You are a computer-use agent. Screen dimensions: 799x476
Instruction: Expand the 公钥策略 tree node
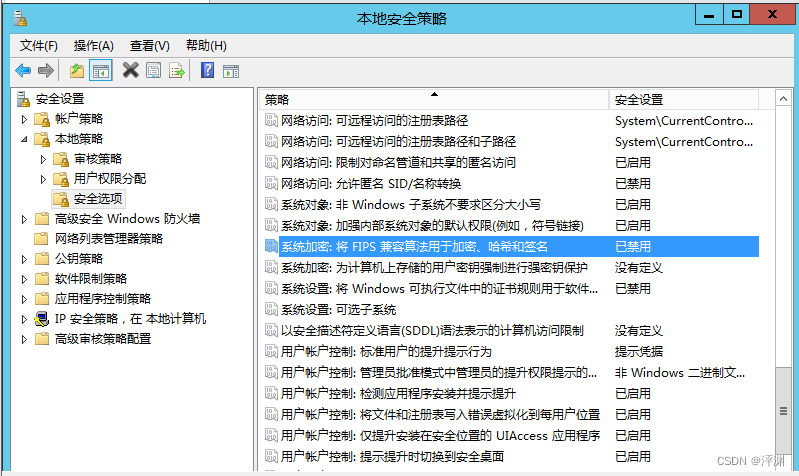[x=24, y=259]
